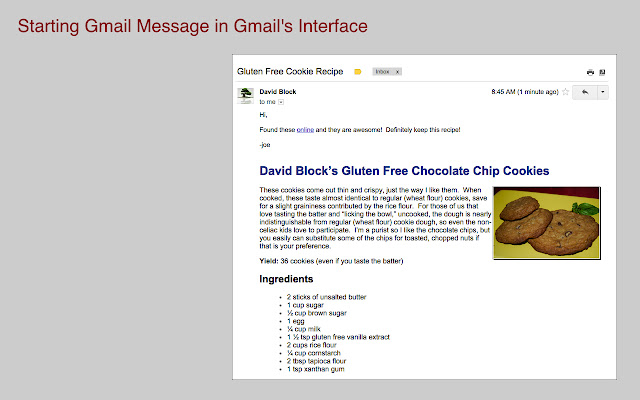Click the '¼ cup milk' list item
Viewport: 640px width, 400px height.
(x=304, y=329)
